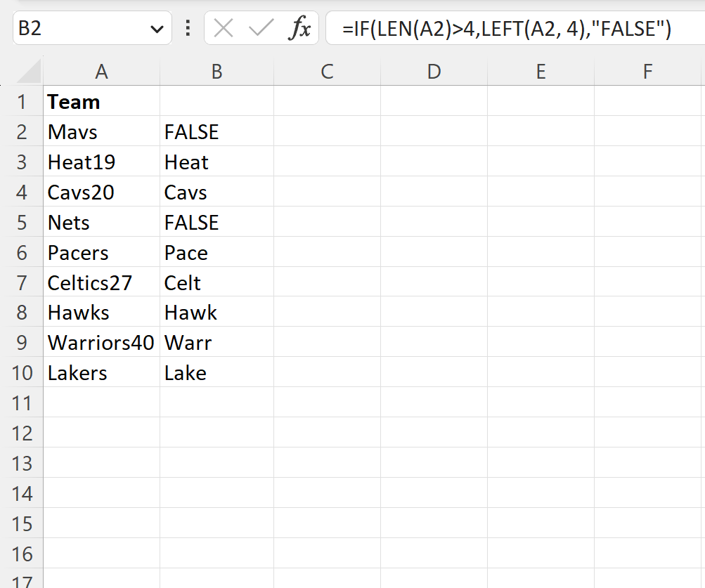The height and width of the screenshot is (588, 705).
Task: Click empty cell C5
Action: click(326, 222)
